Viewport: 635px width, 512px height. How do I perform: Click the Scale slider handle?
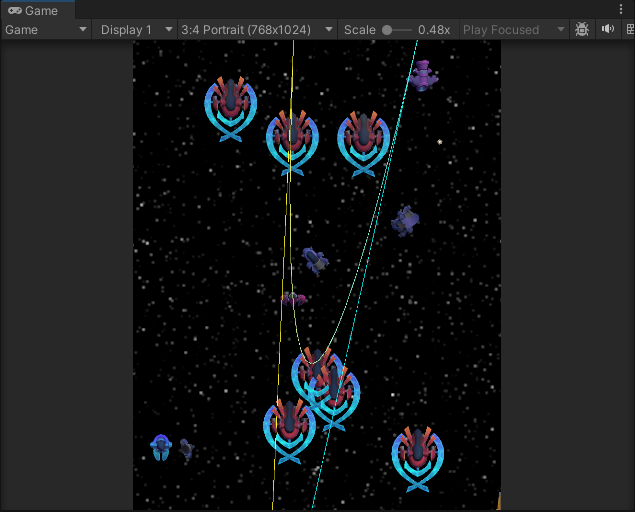click(387, 30)
